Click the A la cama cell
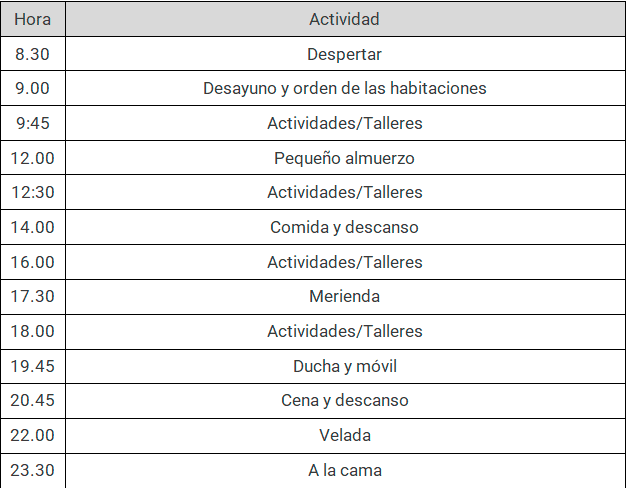This screenshot has height=488, width=626. (x=345, y=470)
